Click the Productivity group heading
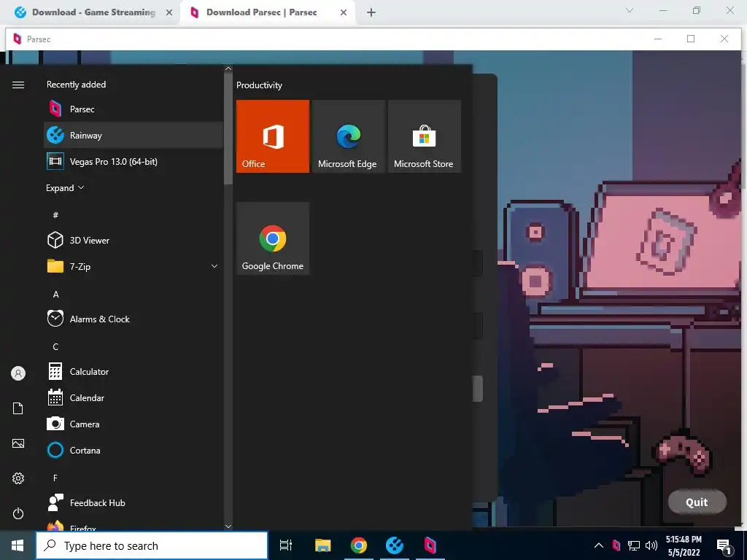Screen dimensions: 747x560 pos(259,85)
